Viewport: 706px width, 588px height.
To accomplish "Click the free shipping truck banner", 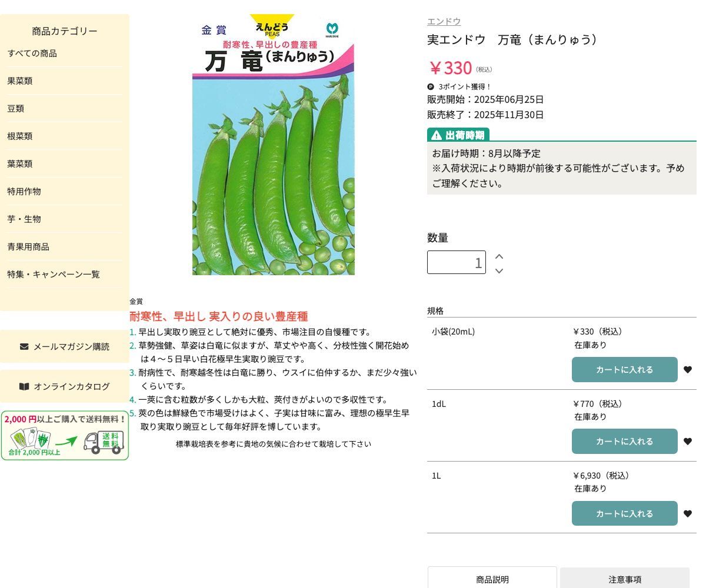I will click(x=65, y=436).
